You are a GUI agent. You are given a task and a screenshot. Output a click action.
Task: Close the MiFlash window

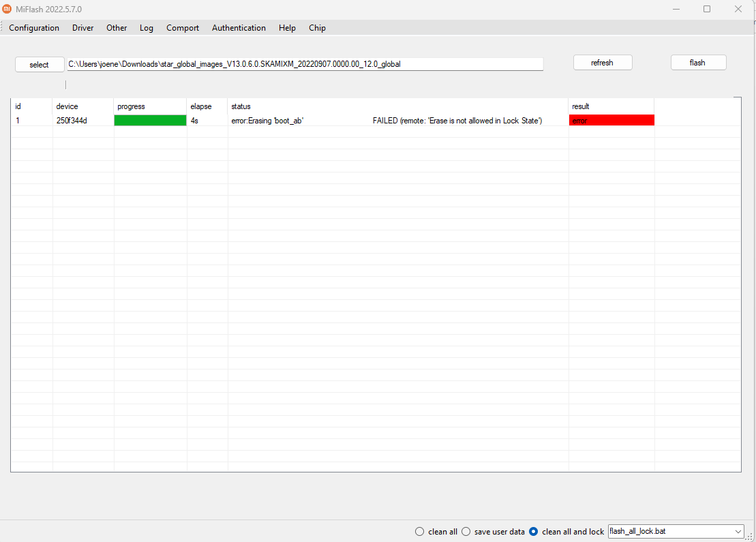coord(738,9)
